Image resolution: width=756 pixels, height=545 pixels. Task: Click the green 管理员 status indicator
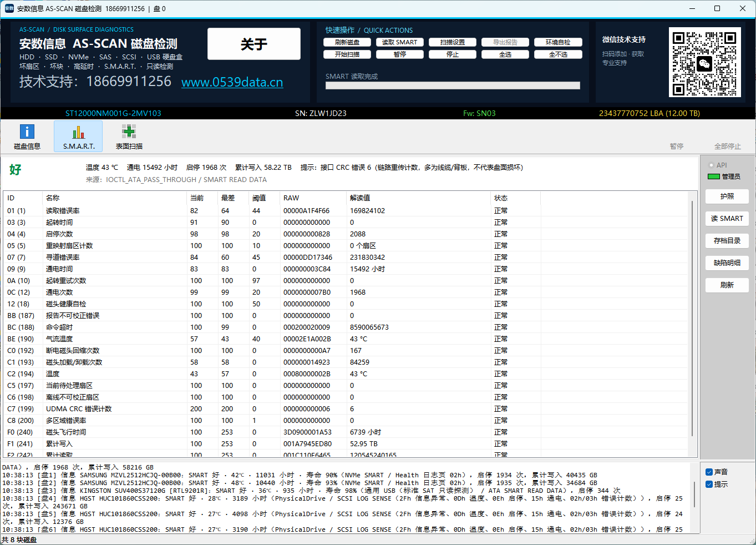pos(713,176)
